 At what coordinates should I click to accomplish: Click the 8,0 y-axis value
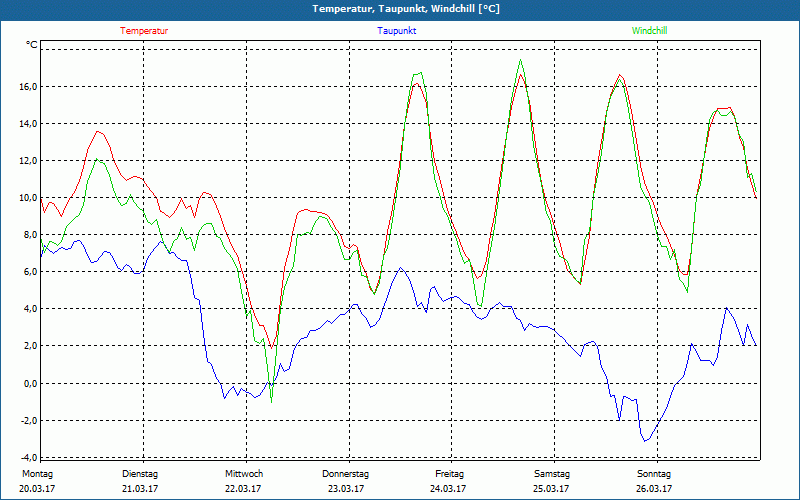click(x=31, y=235)
